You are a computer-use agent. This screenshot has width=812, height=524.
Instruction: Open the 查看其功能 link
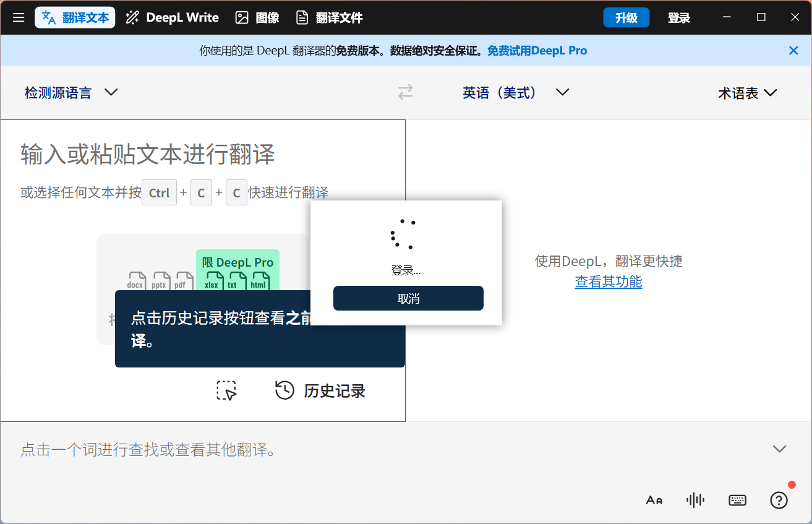(x=609, y=282)
